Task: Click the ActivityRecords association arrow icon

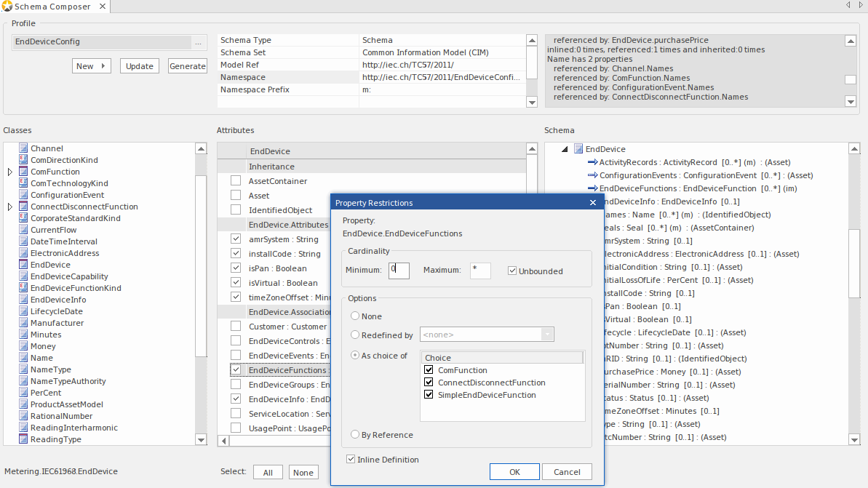Action: (592, 162)
